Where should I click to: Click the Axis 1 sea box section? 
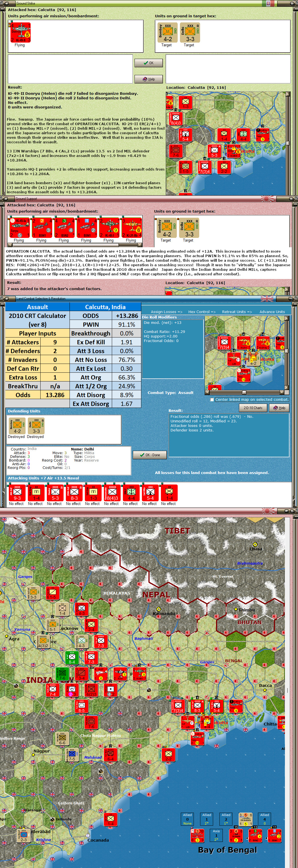[217, 835]
